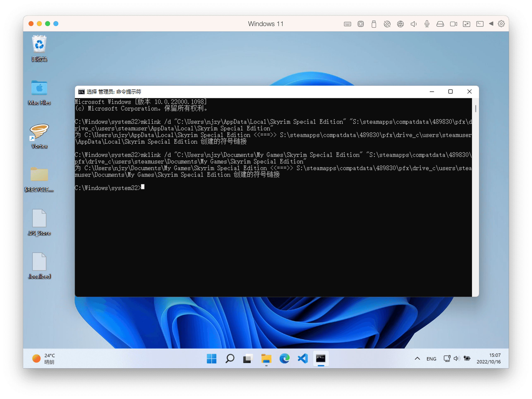Maximize the Command Prompt window
Screen dimensions: 532x399
click(451, 92)
